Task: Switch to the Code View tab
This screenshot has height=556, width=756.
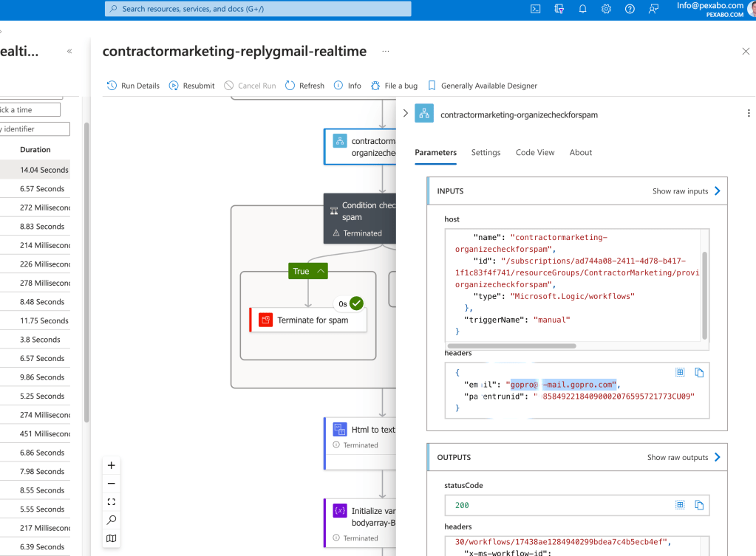Action: click(x=535, y=152)
